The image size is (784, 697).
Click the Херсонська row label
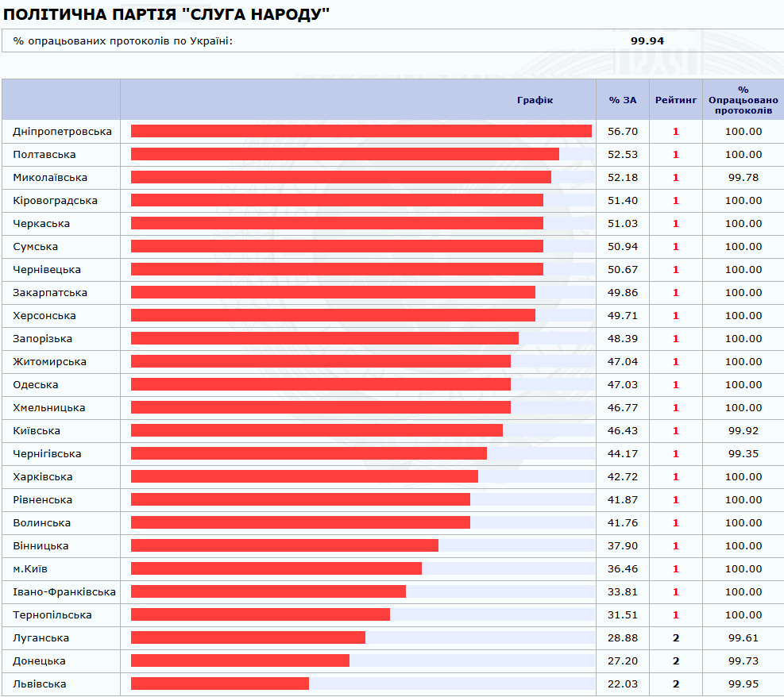44,315
